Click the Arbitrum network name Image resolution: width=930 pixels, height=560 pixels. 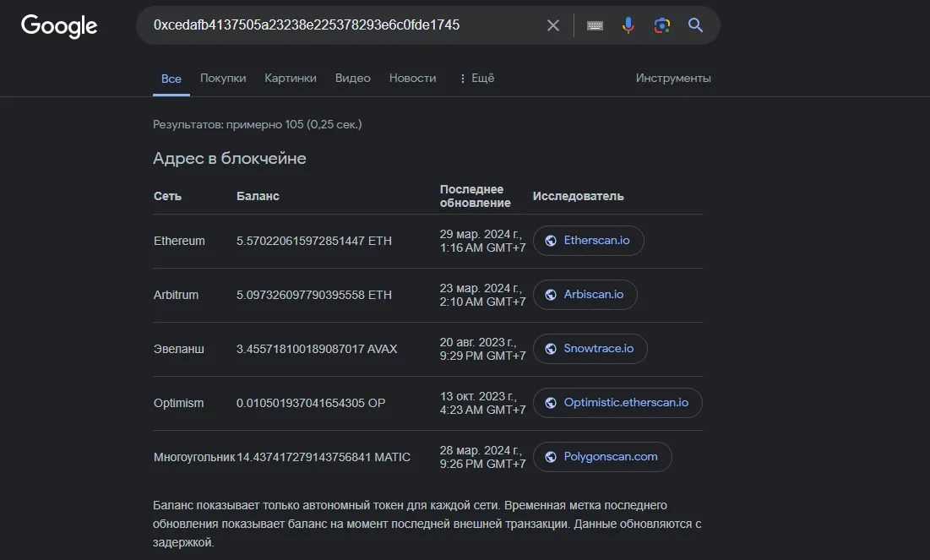coord(177,295)
